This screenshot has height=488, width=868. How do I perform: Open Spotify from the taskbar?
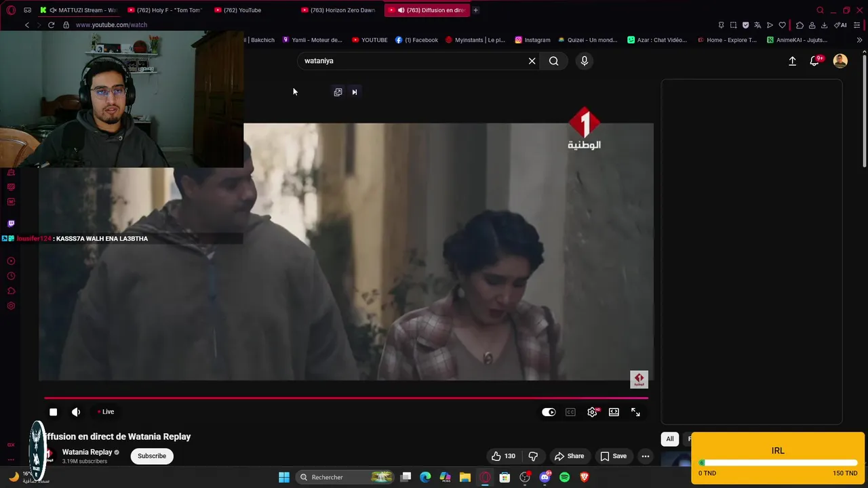click(x=564, y=477)
